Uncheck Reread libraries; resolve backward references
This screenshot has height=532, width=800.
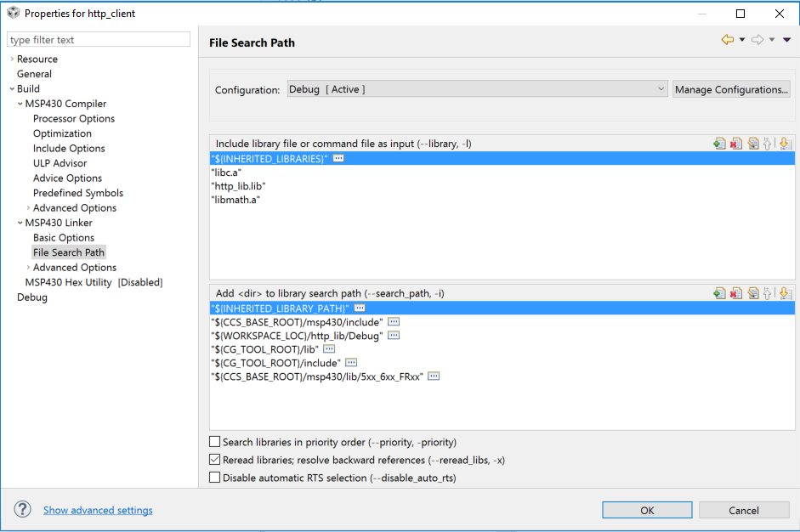[x=215, y=460]
